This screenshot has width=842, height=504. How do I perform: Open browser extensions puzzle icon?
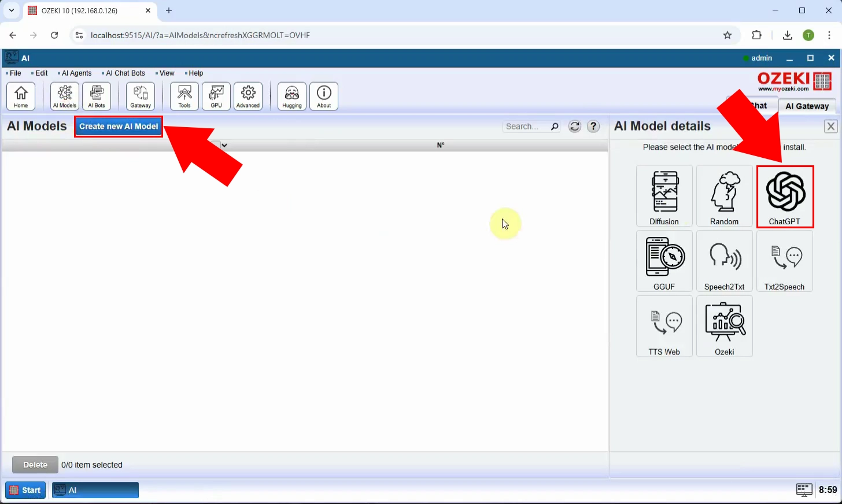[756, 35]
